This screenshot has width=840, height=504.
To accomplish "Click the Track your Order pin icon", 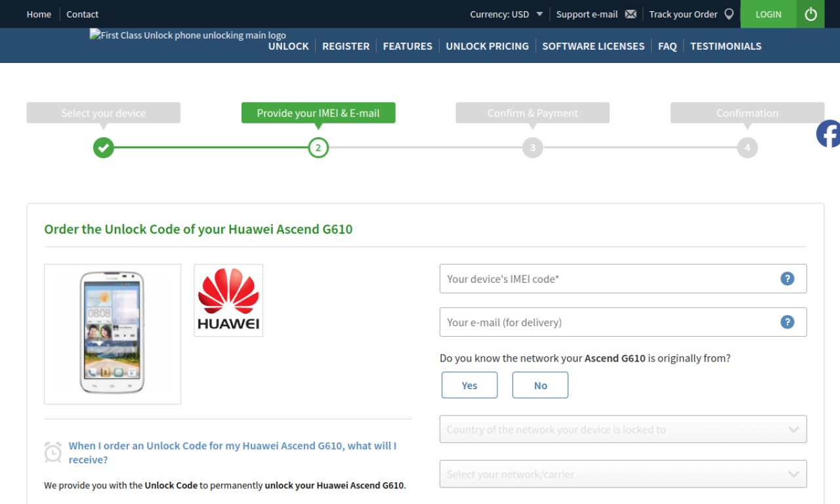I will pos(728,14).
